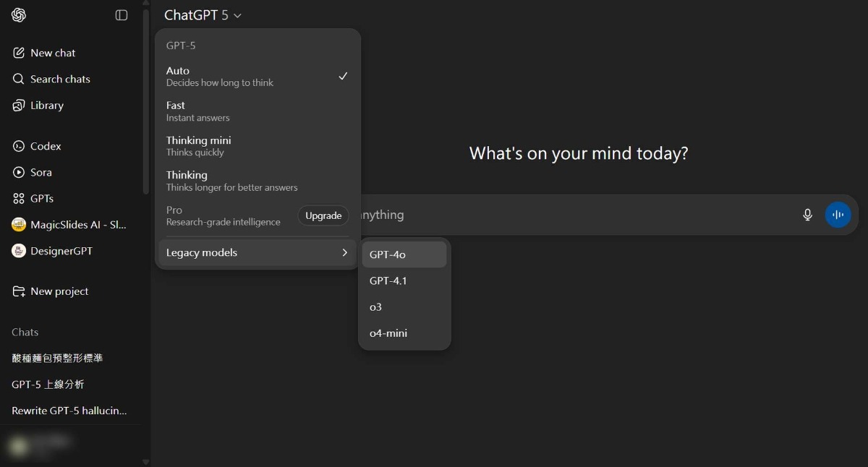Image resolution: width=868 pixels, height=467 pixels.
Task: Click the New chat pencil icon
Action: (x=19, y=53)
